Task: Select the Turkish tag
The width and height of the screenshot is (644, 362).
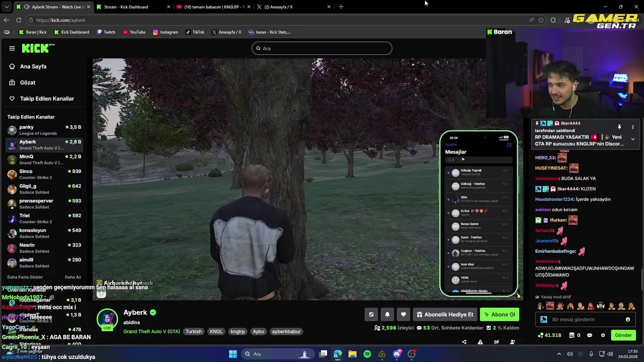Action: [x=193, y=331]
